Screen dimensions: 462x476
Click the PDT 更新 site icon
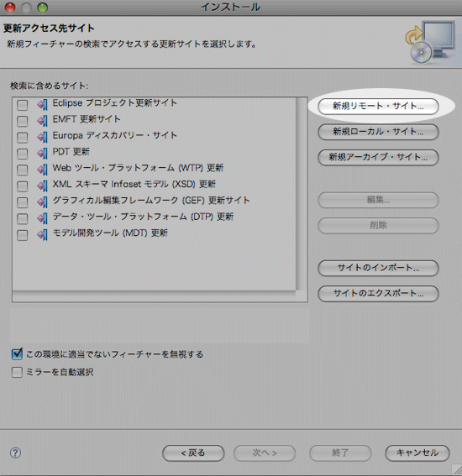coord(43,154)
